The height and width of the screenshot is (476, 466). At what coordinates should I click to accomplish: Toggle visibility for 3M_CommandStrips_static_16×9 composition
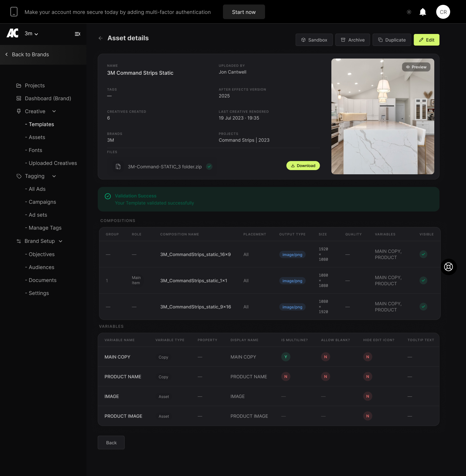click(423, 254)
